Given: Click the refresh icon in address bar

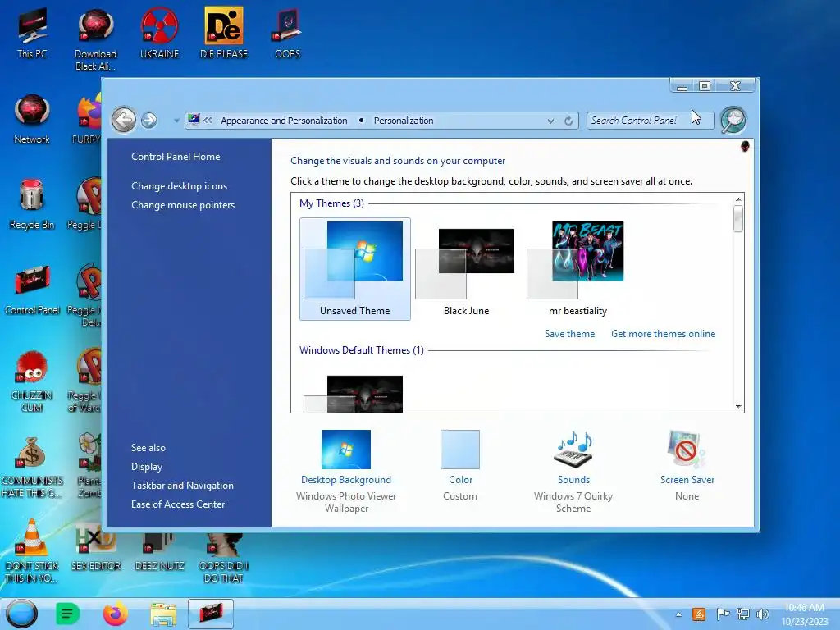Looking at the screenshot, I should [x=568, y=121].
